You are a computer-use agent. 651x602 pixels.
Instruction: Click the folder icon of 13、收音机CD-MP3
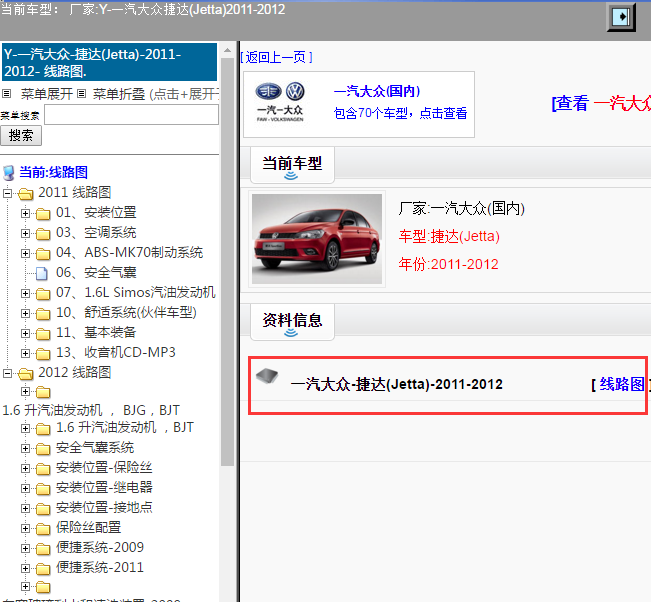click(43, 353)
